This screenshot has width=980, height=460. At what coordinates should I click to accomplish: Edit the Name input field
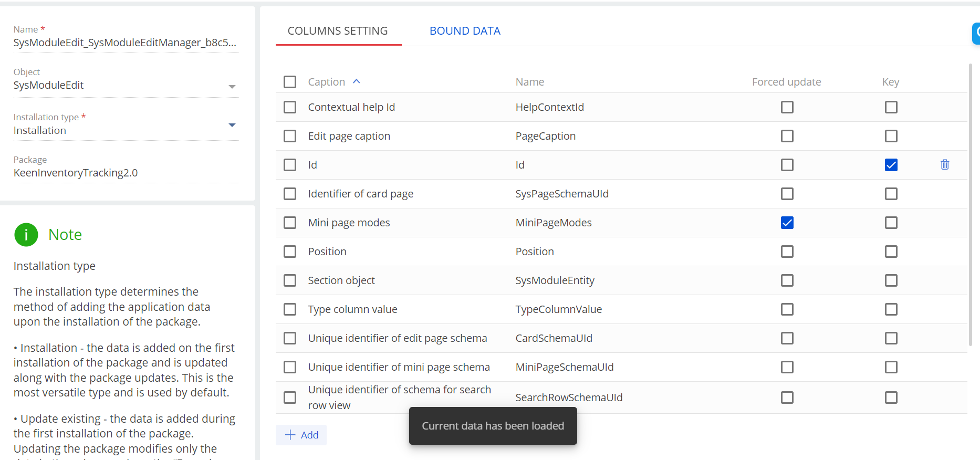(x=126, y=43)
